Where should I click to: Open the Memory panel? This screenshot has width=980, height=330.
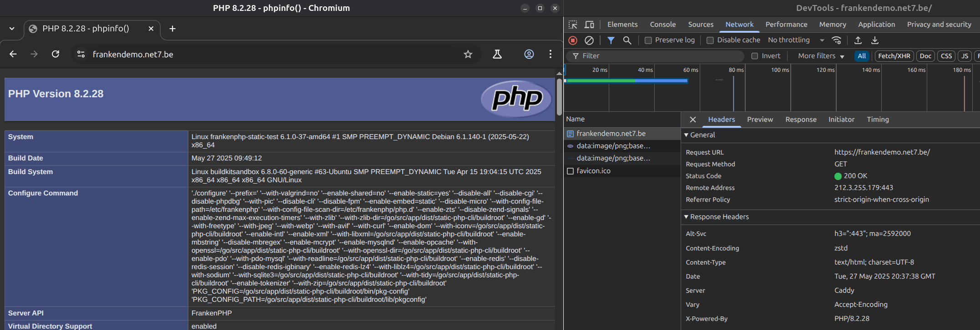click(x=833, y=25)
